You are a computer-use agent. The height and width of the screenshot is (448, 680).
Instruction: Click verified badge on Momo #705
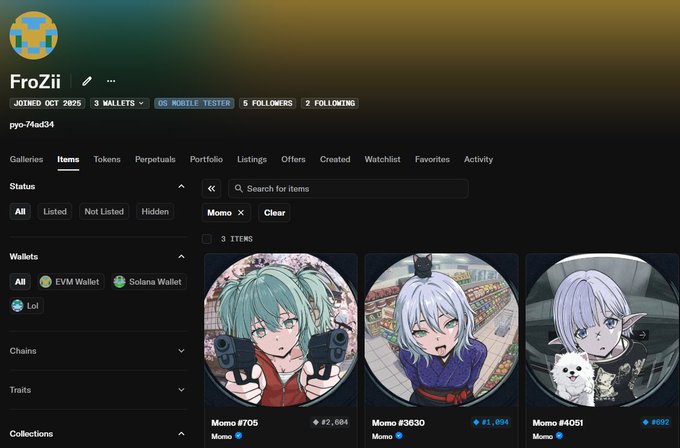click(239, 436)
